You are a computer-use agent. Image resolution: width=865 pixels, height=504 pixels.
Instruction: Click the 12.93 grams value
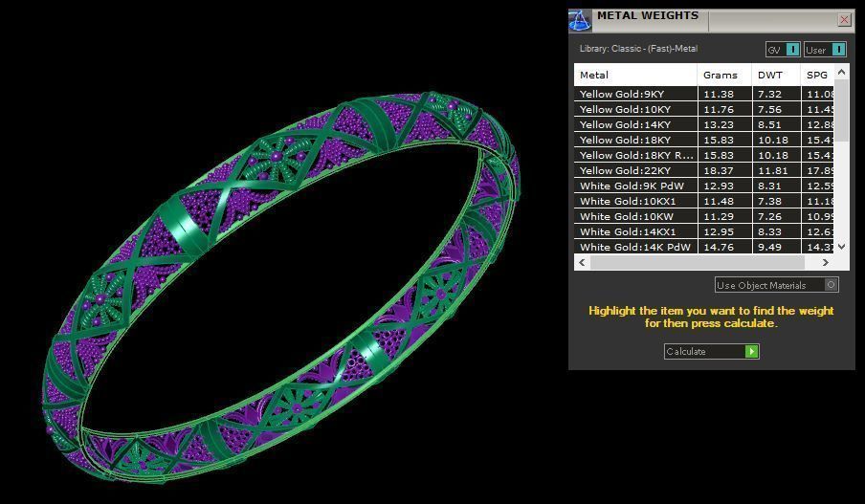pos(719,186)
